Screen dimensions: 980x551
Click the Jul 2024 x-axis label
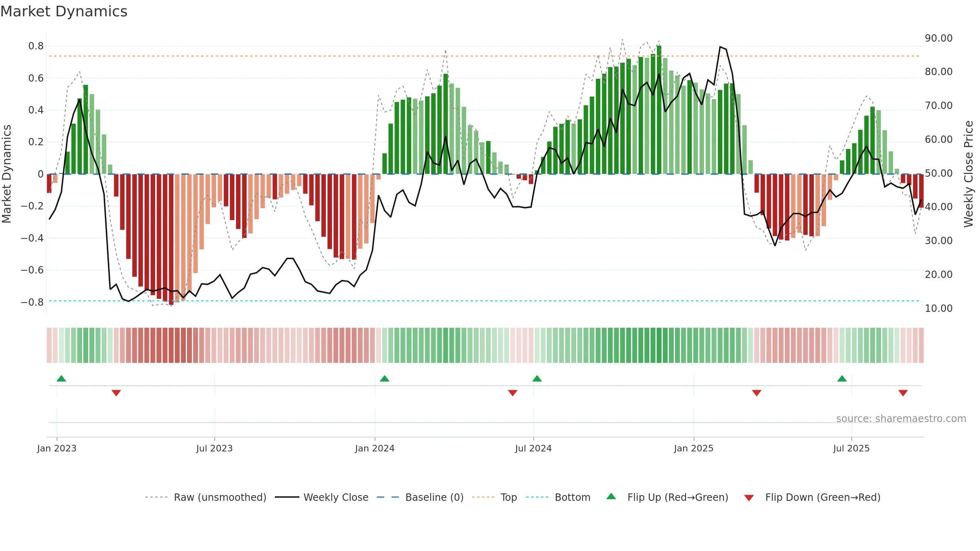pos(533,448)
